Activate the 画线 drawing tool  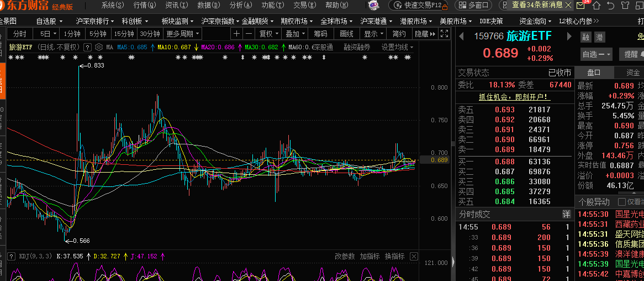(346, 34)
